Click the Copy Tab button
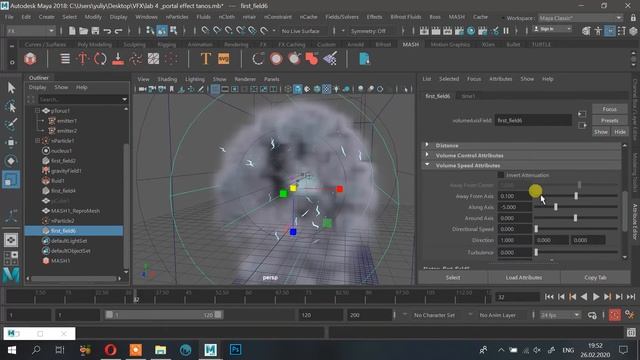This screenshot has height=360, width=640. (x=595, y=278)
